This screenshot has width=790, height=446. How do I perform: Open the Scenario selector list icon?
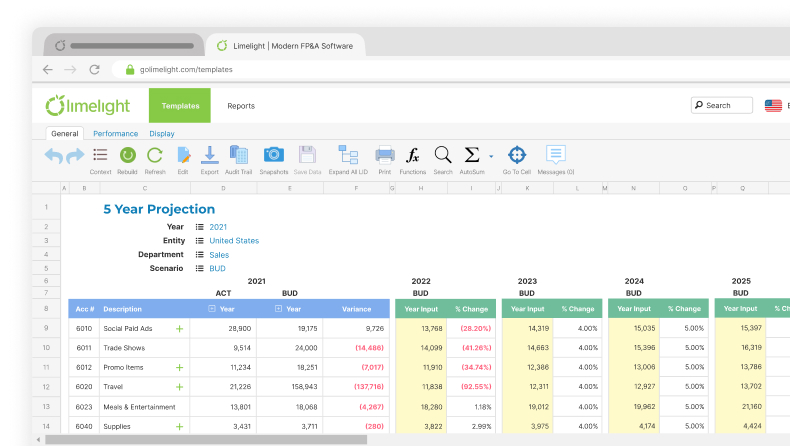tap(200, 269)
